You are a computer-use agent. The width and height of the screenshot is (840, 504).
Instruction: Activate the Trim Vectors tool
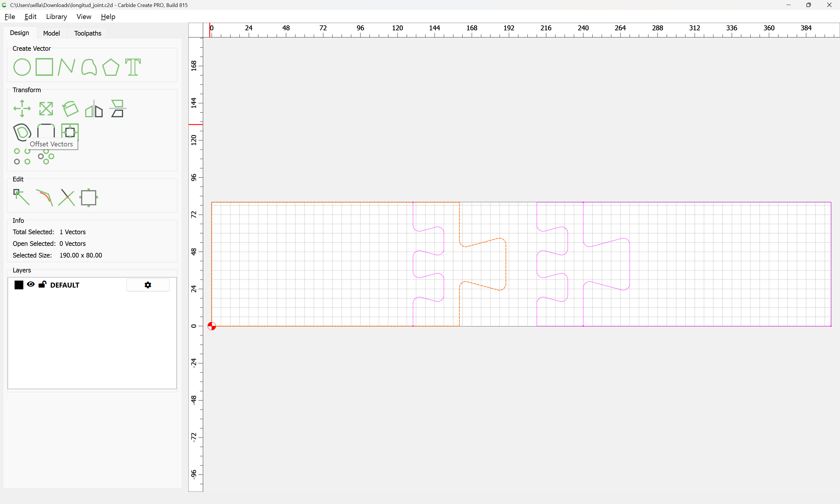click(66, 197)
